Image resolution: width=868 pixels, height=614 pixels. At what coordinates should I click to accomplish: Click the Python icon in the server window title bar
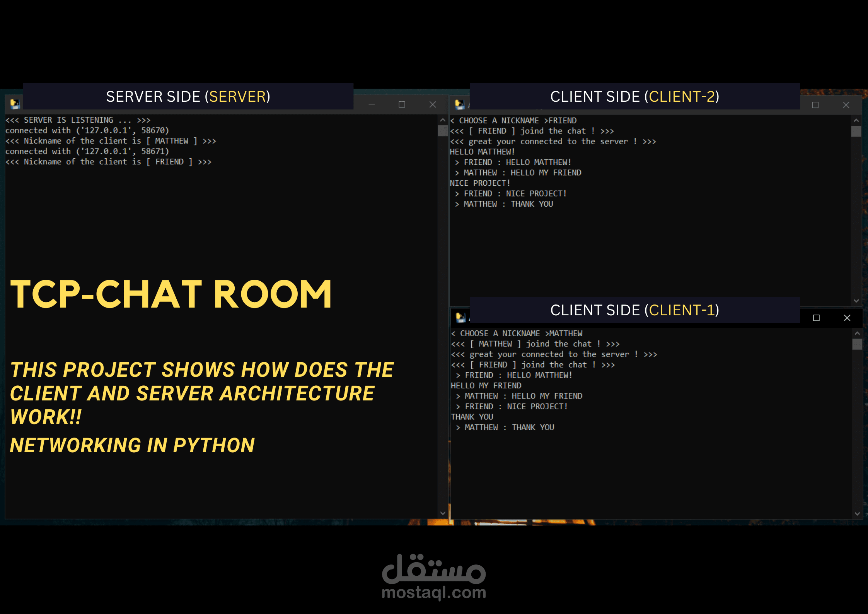coord(15,104)
